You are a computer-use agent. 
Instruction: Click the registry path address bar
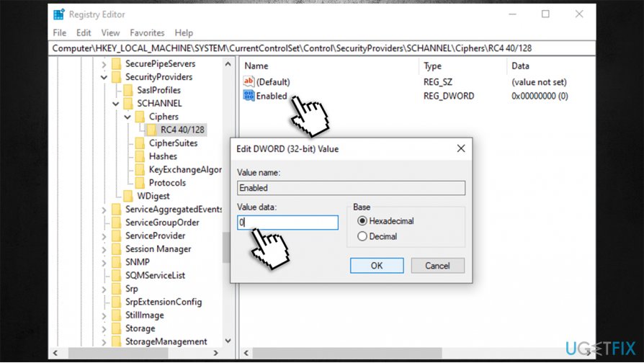click(x=321, y=48)
